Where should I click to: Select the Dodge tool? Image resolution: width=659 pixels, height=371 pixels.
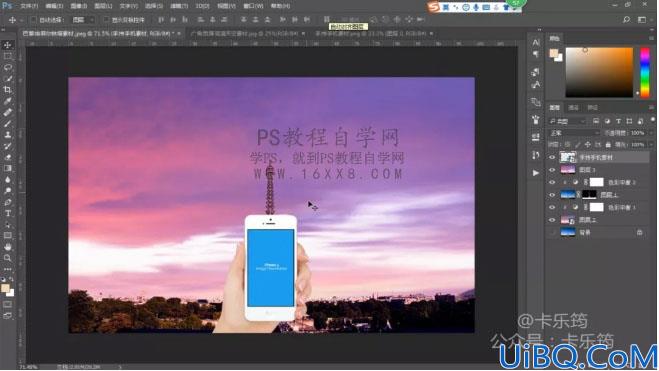(8, 191)
